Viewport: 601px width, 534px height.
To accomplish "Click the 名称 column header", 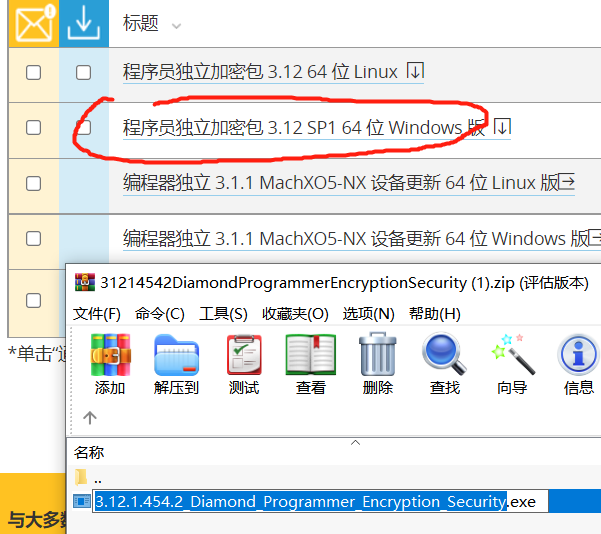I will 89,452.
